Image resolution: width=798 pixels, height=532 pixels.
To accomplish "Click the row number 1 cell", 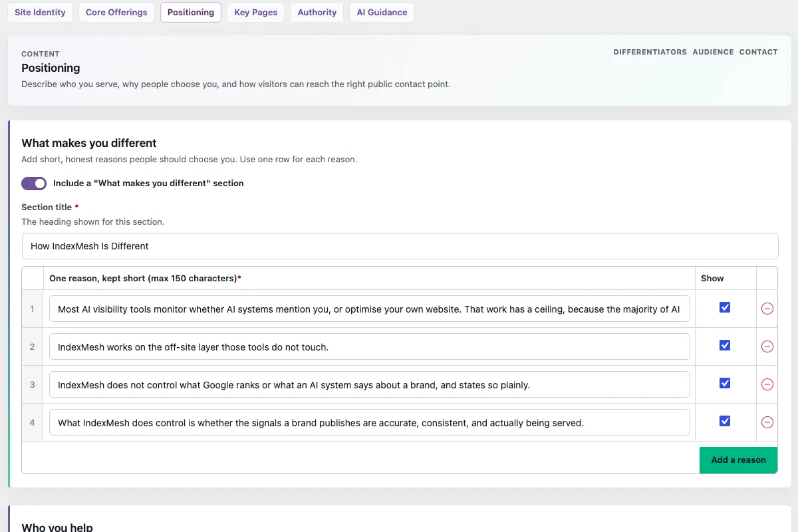I will pyautogui.click(x=32, y=309).
